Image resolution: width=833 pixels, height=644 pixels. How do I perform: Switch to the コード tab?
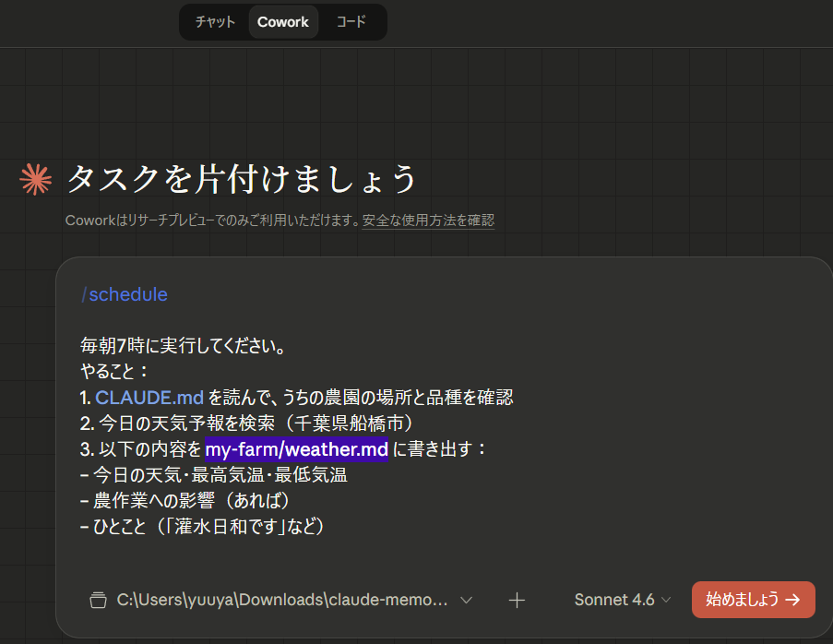pyautogui.click(x=351, y=22)
